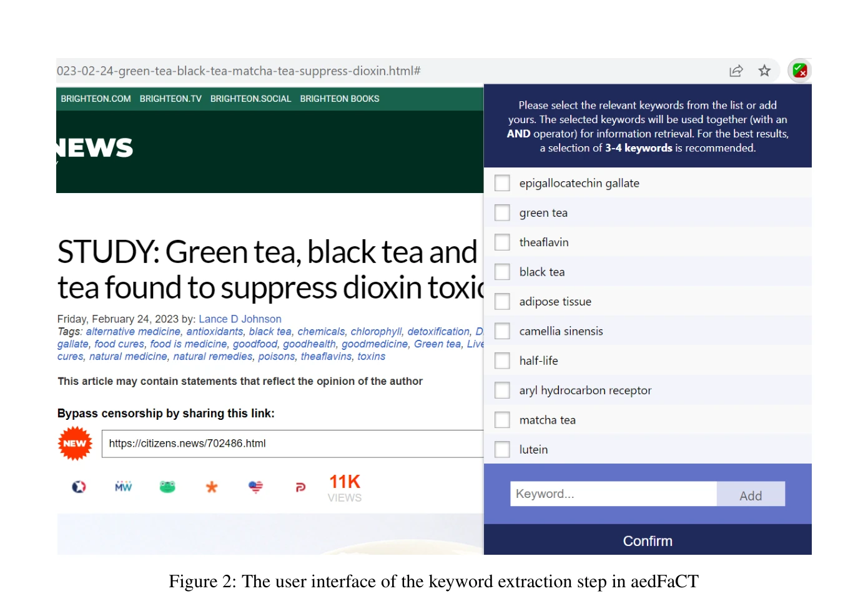The image size is (868, 611).
Task: Open author link Lance D Johnson
Action: coord(240,319)
